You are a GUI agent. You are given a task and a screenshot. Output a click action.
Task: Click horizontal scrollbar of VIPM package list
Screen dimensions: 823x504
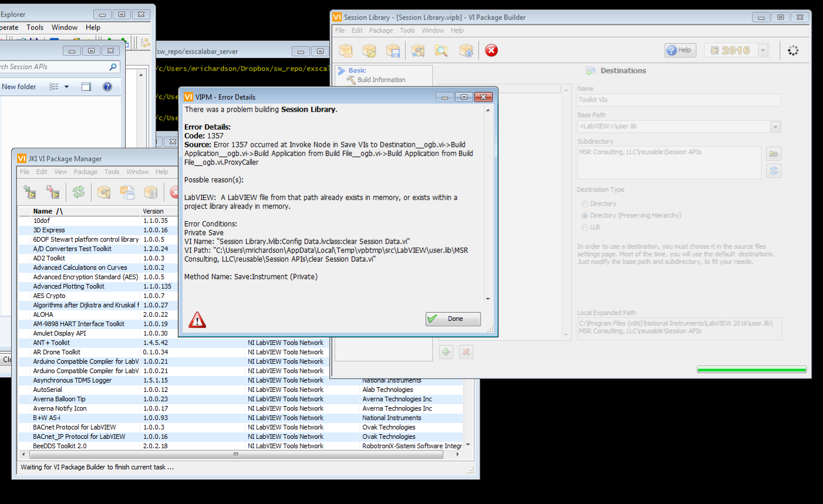(x=236, y=454)
